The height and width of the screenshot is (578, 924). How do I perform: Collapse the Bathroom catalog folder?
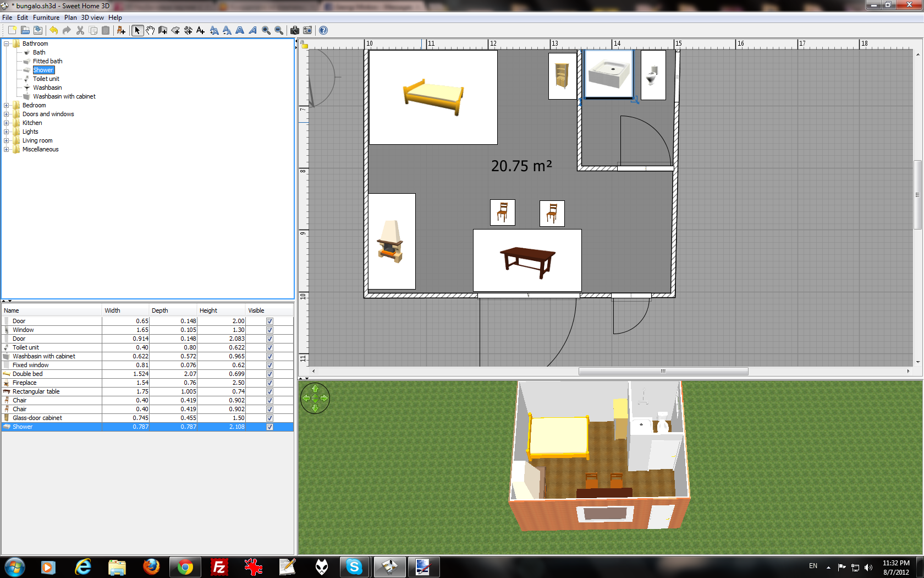point(7,43)
